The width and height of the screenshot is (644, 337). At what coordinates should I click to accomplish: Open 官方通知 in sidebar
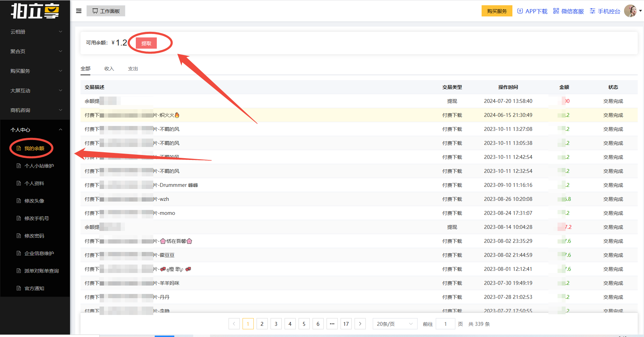tap(34, 288)
